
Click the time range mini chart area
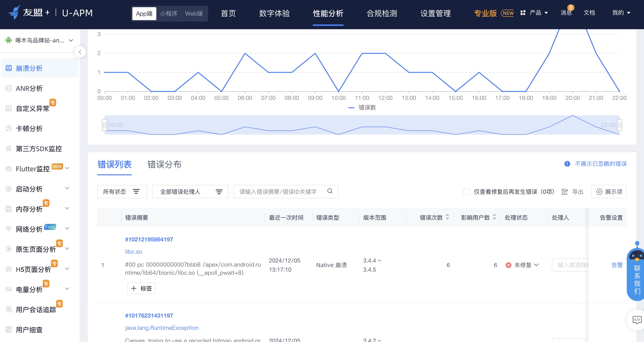(x=362, y=125)
